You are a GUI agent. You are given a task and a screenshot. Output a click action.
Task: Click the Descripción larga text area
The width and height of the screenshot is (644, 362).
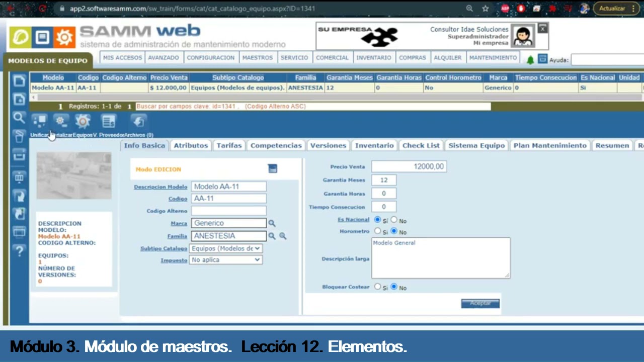pyautogui.click(x=441, y=258)
